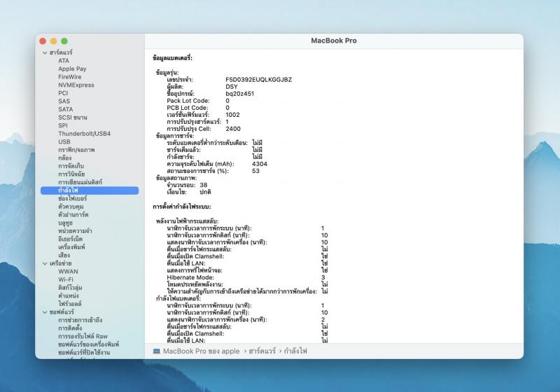The height and width of the screenshot is (392, 560).
Task: Select ตัวควบคุม in the sidebar
Action: [x=71, y=206]
